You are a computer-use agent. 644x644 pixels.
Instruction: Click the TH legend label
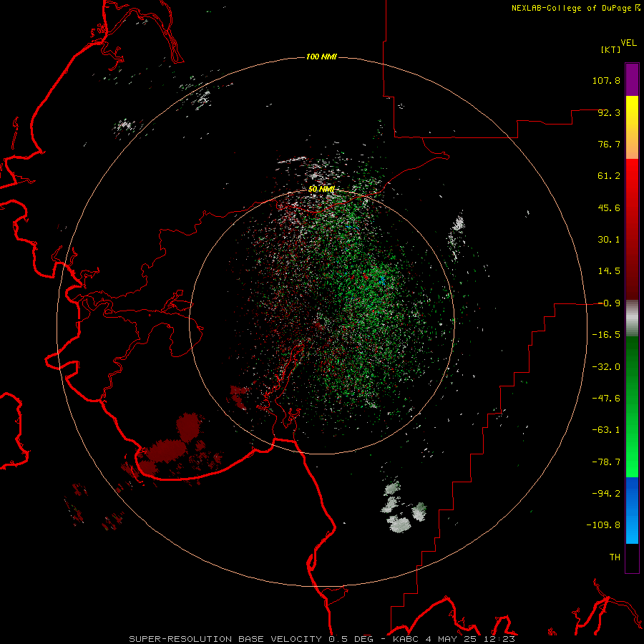[x=615, y=557]
